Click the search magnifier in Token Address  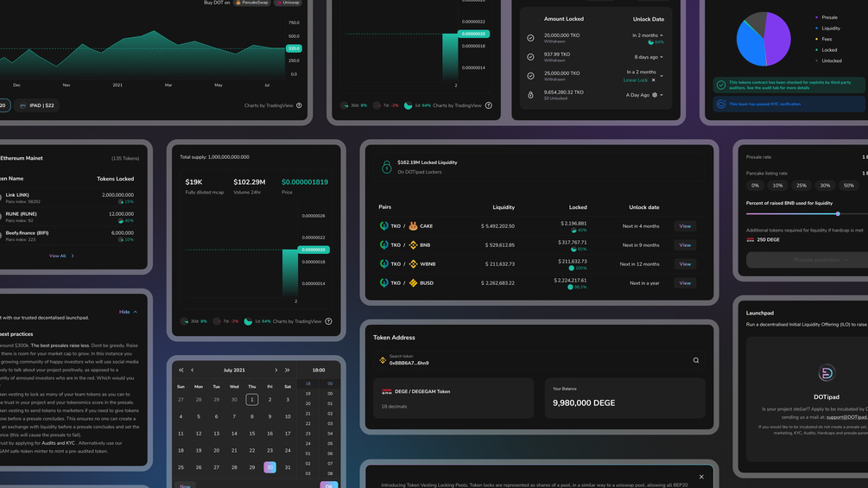click(x=696, y=360)
